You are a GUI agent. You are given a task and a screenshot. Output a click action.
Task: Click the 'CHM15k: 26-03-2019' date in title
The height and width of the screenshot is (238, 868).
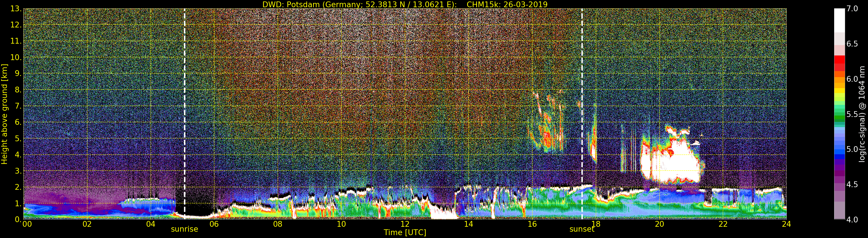pos(507,4)
